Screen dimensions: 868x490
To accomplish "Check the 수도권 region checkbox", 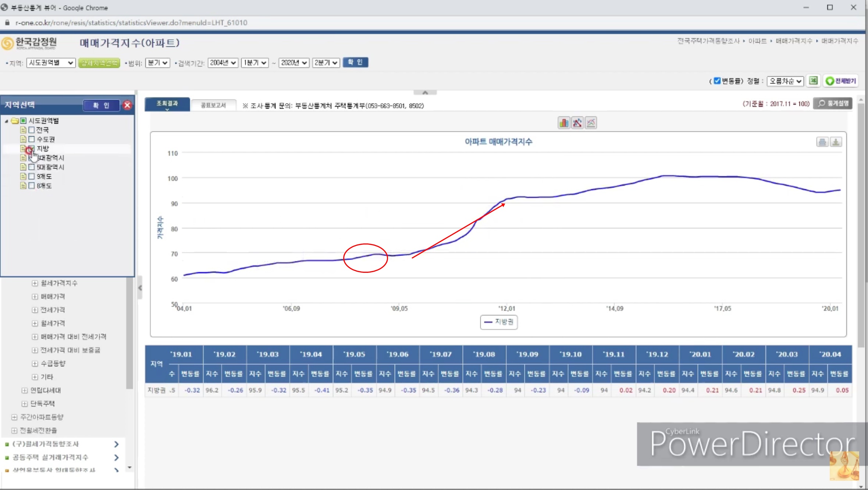I will tap(32, 139).
